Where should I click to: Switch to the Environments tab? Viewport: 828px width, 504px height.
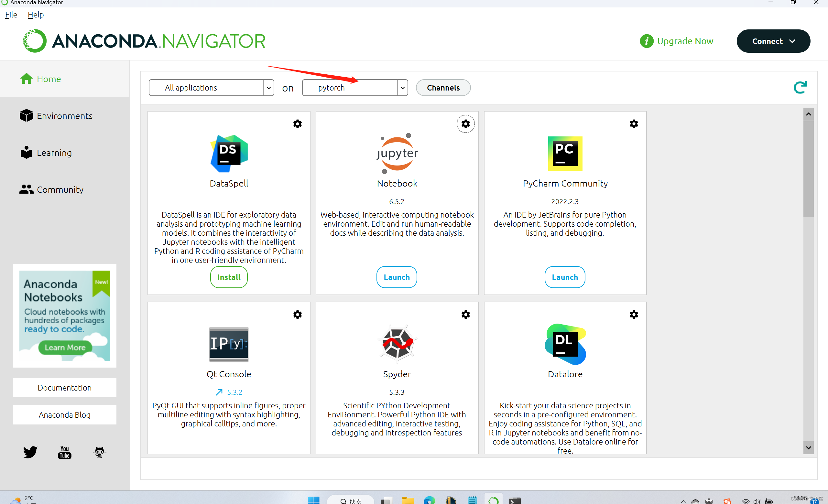[x=64, y=116]
